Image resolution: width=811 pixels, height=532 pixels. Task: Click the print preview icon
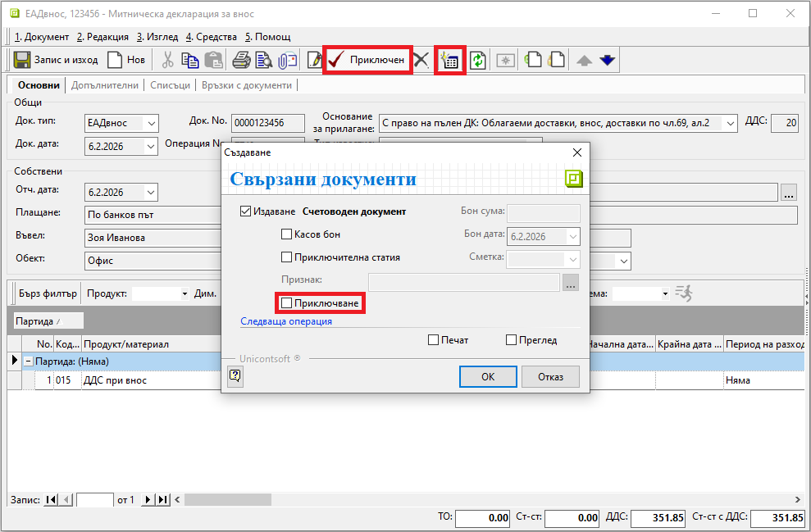coord(263,61)
